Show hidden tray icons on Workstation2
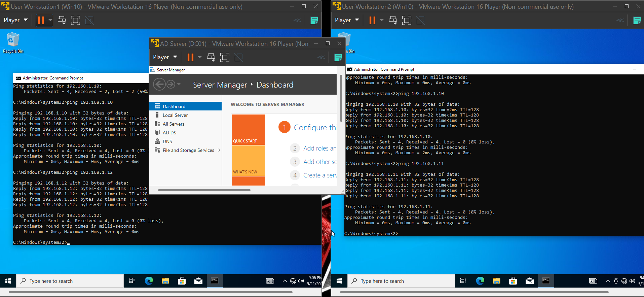This screenshot has height=297, width=644. (608, 281)
